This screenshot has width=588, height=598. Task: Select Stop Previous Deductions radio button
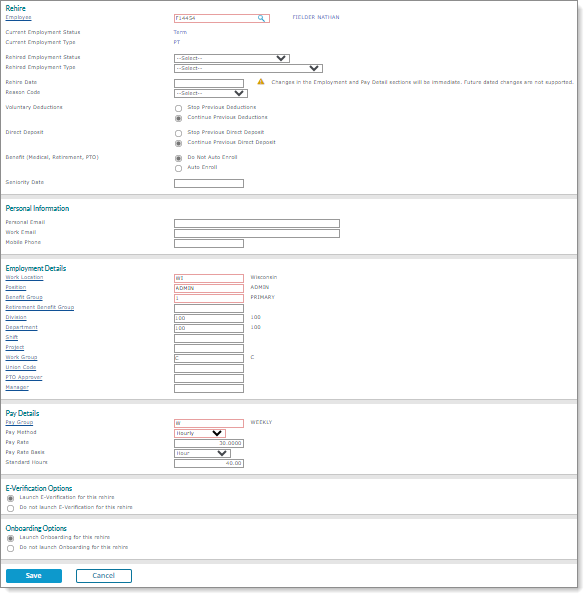click(178, 108)
